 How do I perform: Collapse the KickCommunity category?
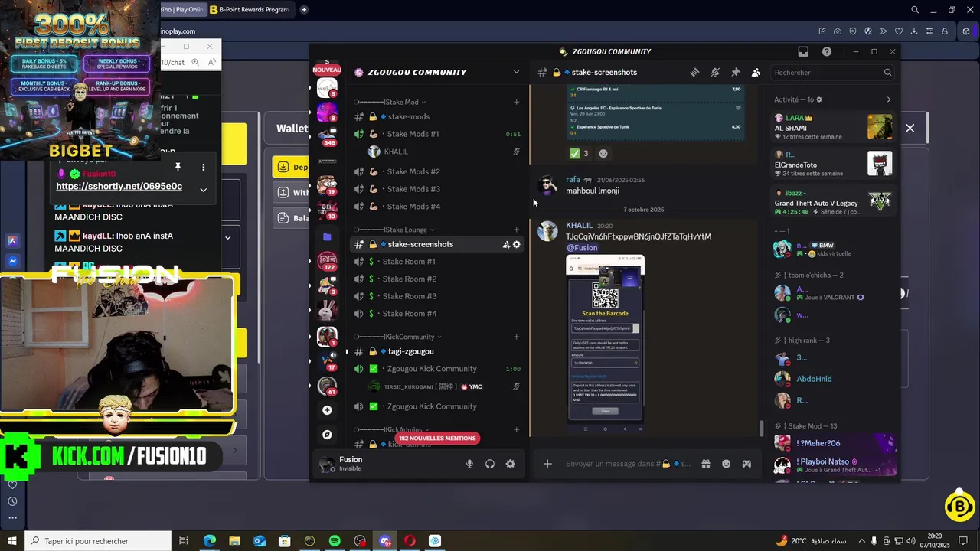point(398,337)
